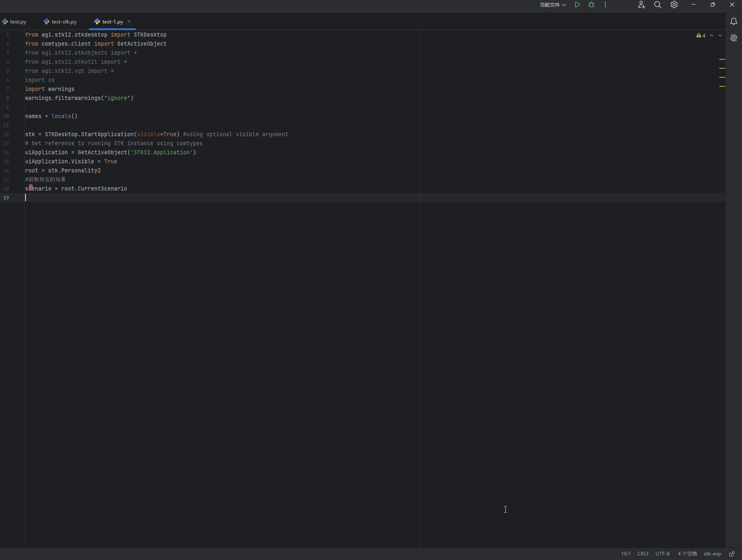Click the stk-exp interpreter in status bar
Viewport: 742px width, 560px height.
[712, 554]
